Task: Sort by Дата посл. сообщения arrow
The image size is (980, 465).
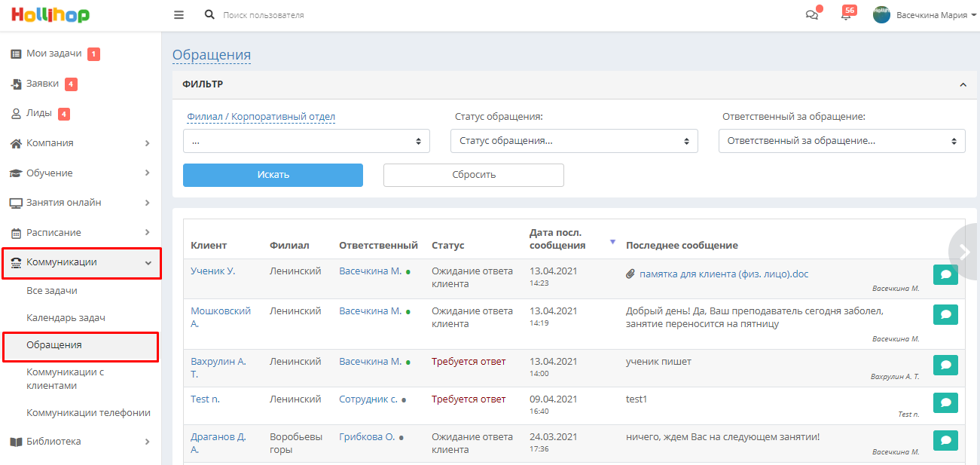Action: coord(612,242)
